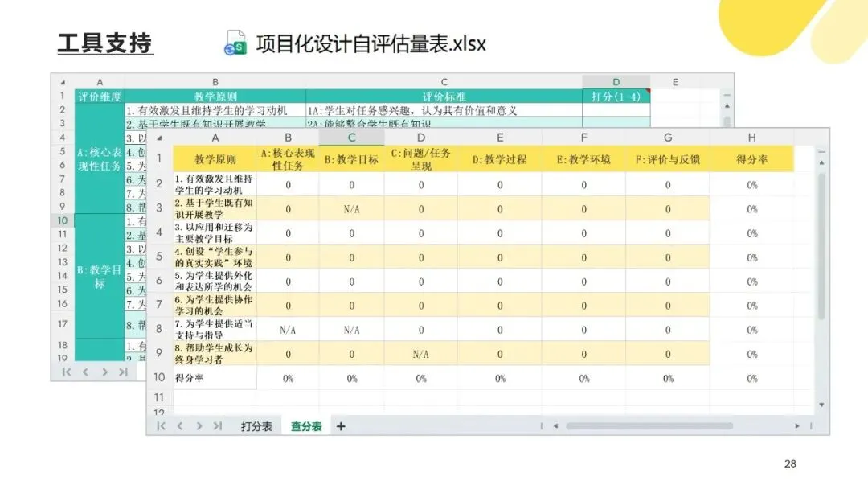Screen dimensions: 868x489
Task: Click N/A cell in row 3 column C
Action: click(351, 209)
